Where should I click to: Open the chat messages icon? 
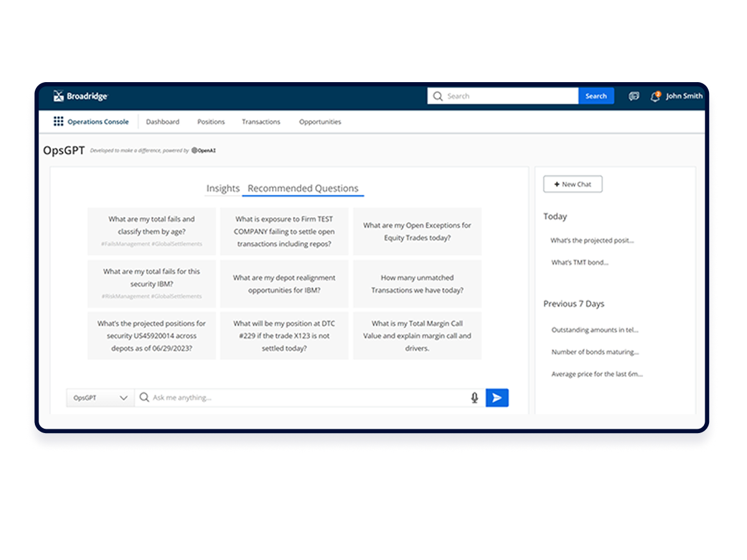point(634,96)
